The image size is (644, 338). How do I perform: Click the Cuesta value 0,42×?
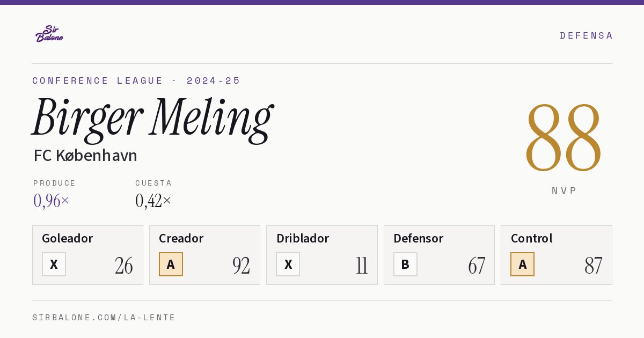153,201
